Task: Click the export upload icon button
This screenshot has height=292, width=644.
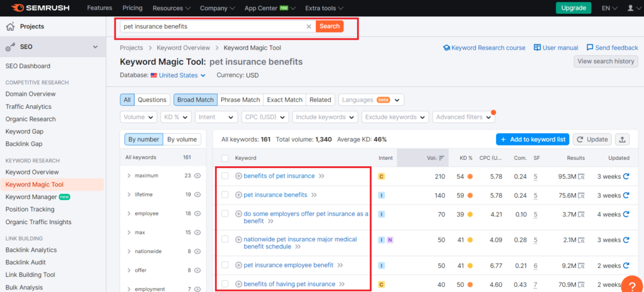Action: (x=622, y=140)
